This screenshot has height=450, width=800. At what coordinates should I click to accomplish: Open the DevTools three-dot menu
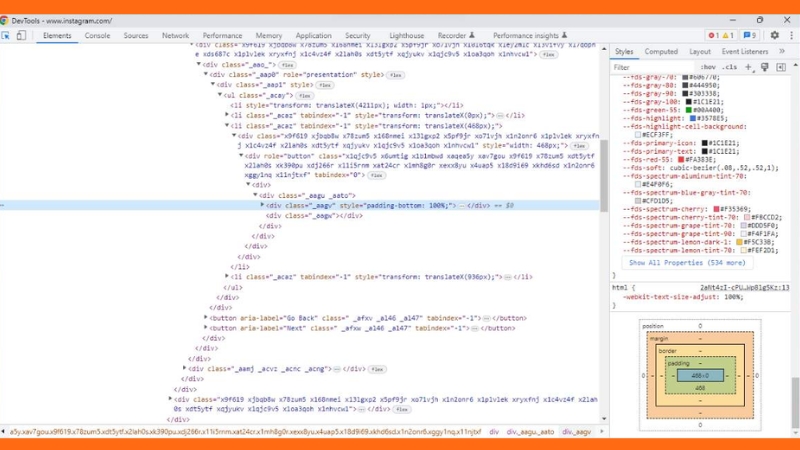791,35
